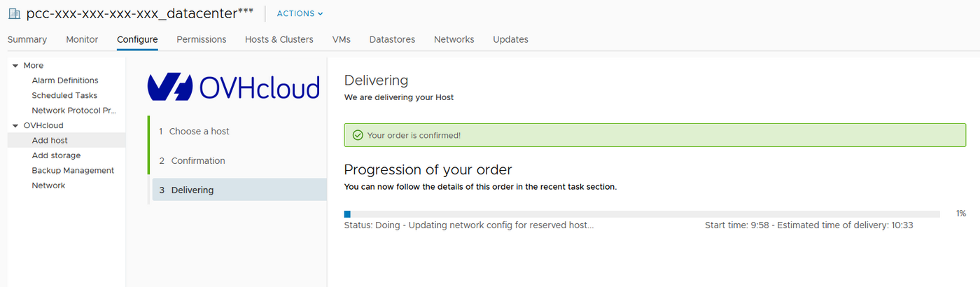Viewport: 980px width, 287px height.
Task: Select Add storage under OVHcloud
Action: point(56,155)
